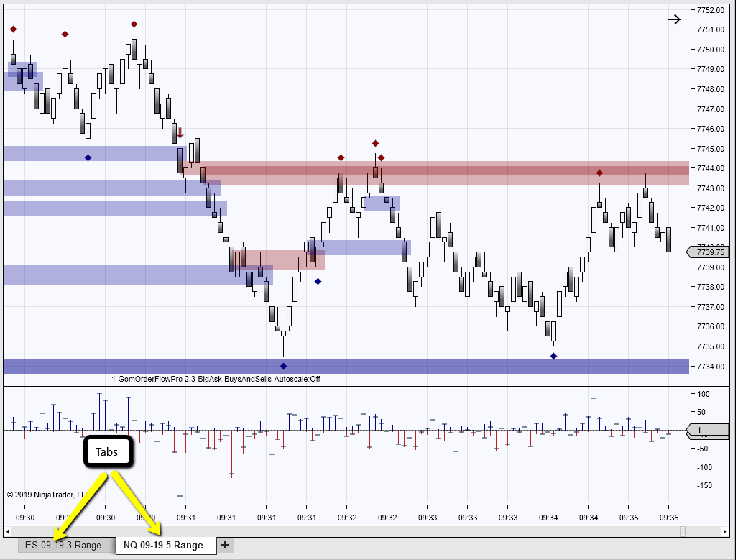
Task: Click the red down arrow signal near 7746
Action: pyautogui.click(x=180, y=133)
